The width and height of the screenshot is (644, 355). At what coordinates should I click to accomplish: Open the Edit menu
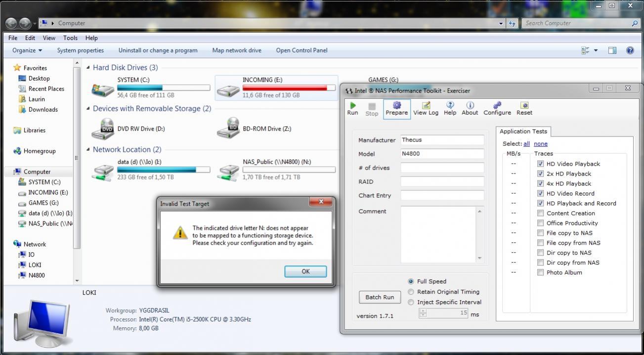click(x=30, y=38)
